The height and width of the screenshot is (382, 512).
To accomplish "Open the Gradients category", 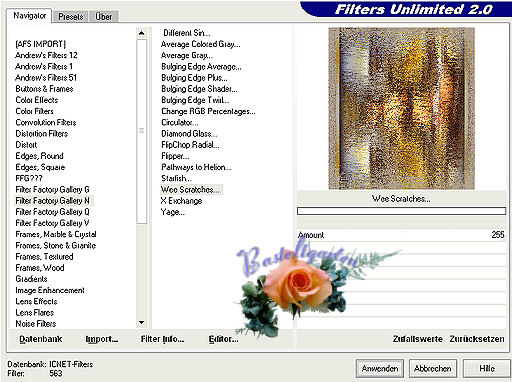I will (x=31, y=279).
